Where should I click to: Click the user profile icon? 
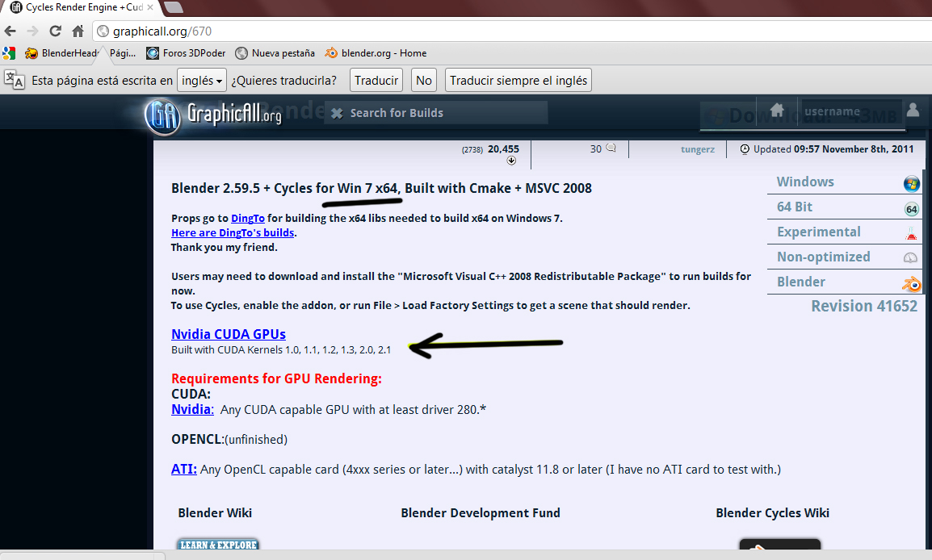tap(913, 110)
